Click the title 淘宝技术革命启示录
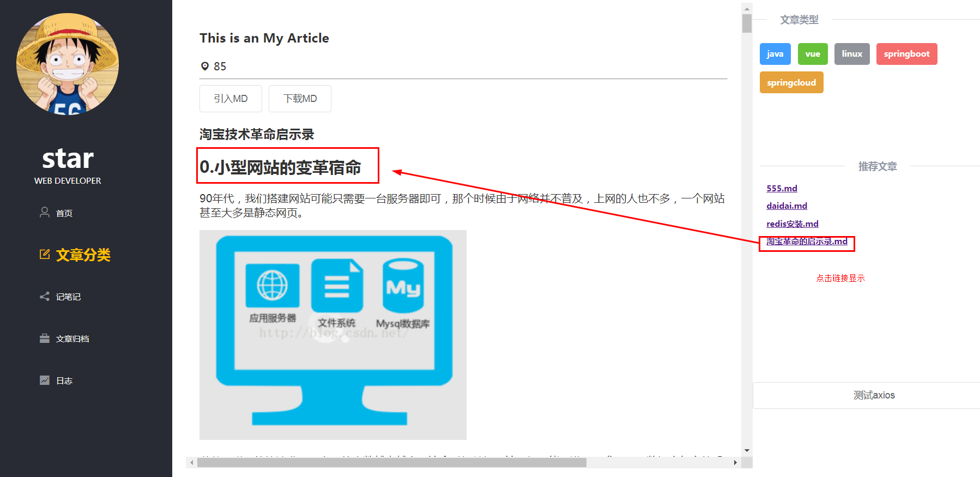Image resolution: width=980 pixels, height=477 pixels. (x=257, y=134)
